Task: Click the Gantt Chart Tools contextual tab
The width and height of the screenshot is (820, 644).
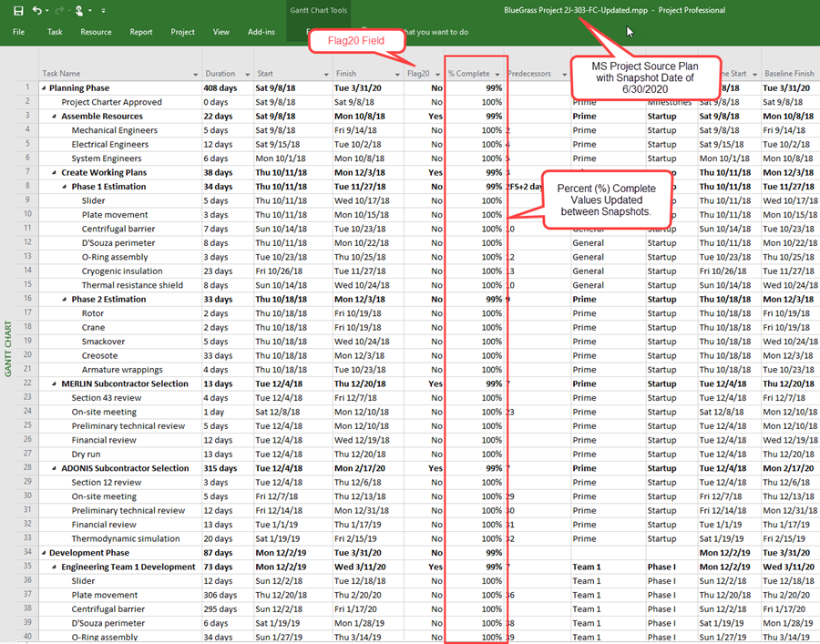Action: tap(318, 10)
